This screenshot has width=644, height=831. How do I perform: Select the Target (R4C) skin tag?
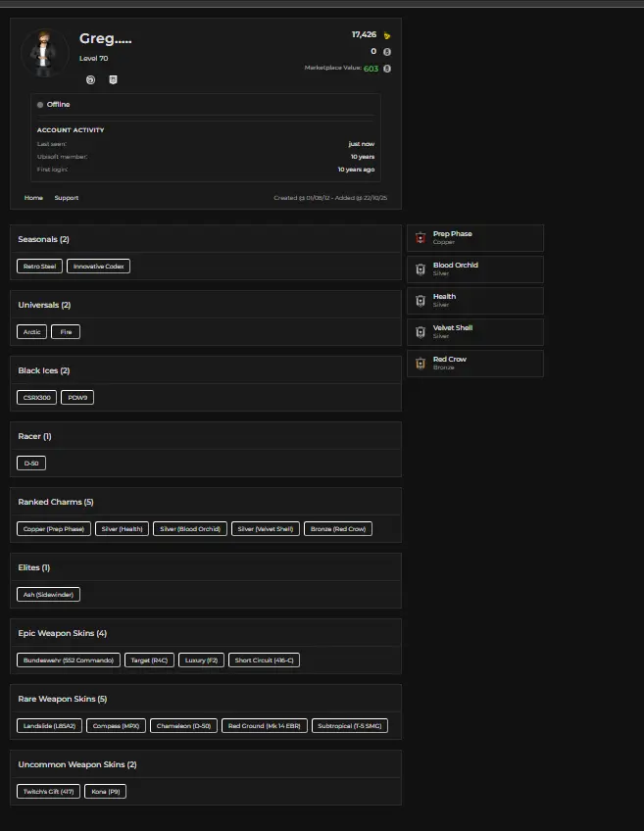click(x=149, y=660)
